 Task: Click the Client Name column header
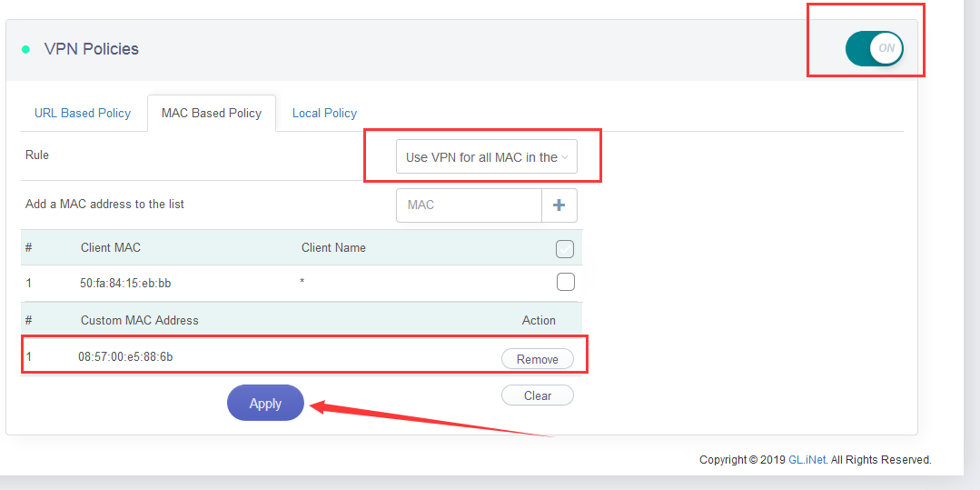[333, 247]
